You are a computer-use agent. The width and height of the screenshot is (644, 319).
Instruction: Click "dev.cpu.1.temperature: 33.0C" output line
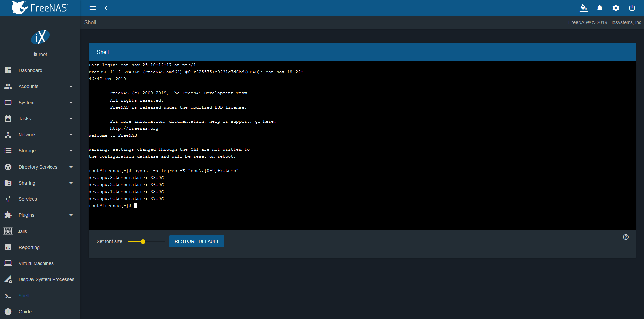pos(126,192)
